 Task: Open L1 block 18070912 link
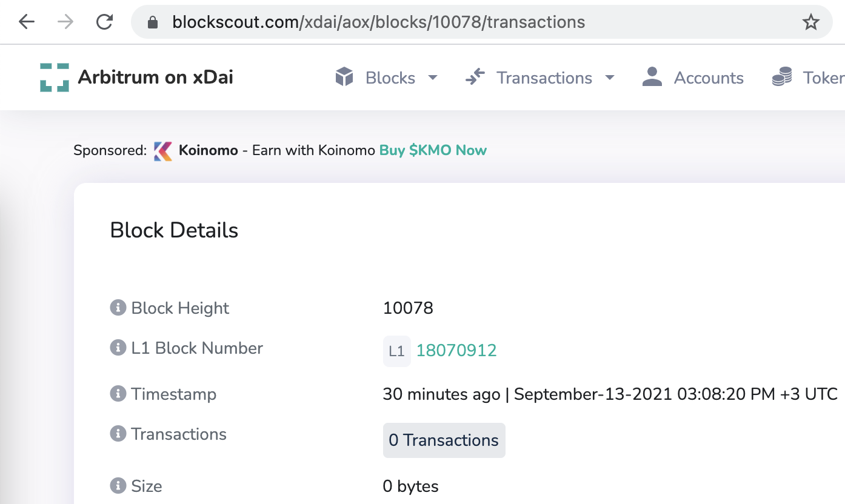coord(456,350)
